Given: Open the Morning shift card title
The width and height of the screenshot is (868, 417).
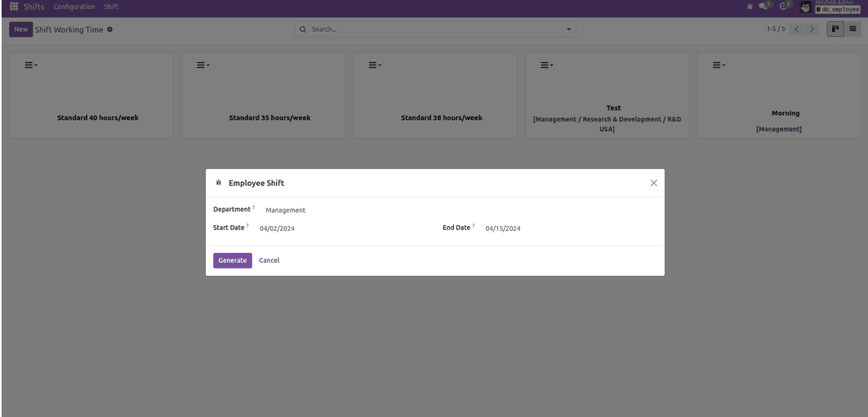Looking at the screenshot, I should click(786, 113).
